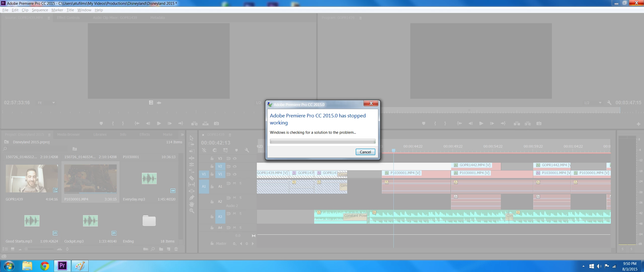Select the Razor tool in tools panel
Viewport: 644px width, 272px height.
[192, 178]
